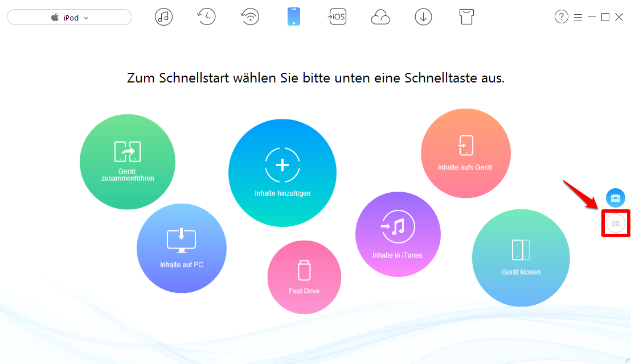The width and height of the screenshot is (631, 364).
Task: Open the T-shirt theme icon
Action: click(x=466, y=17)
